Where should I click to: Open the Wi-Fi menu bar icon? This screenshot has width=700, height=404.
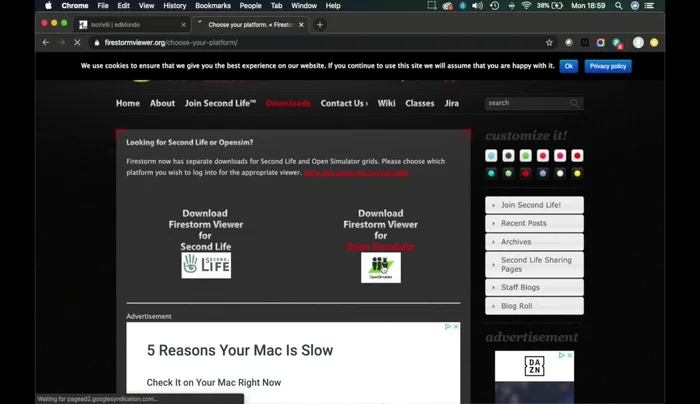(526, 6)
